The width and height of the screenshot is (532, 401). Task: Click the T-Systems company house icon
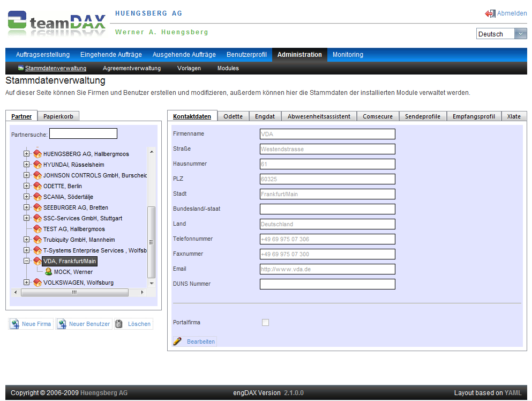click(x=38, y=250)
